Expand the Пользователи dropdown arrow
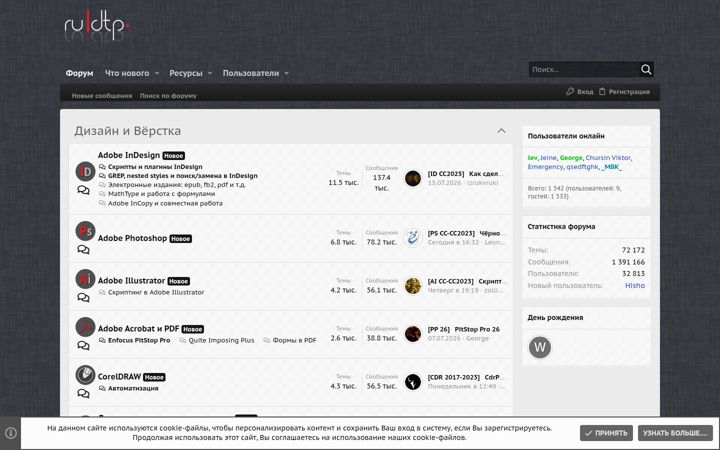The height and width of the screenshot is (450, 720). (287, 73)
